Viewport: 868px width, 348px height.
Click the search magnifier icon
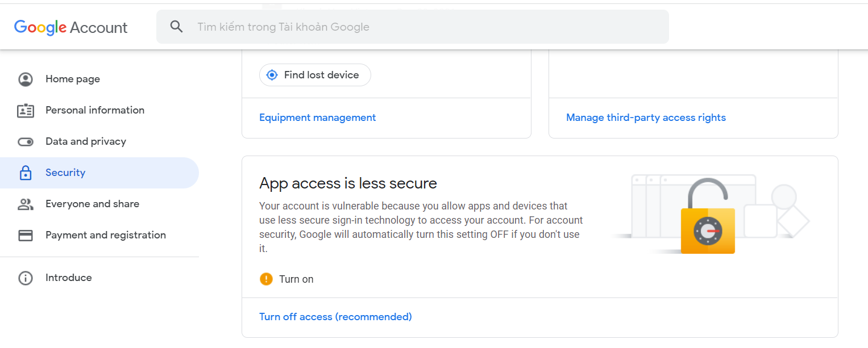tap(177, 27)
